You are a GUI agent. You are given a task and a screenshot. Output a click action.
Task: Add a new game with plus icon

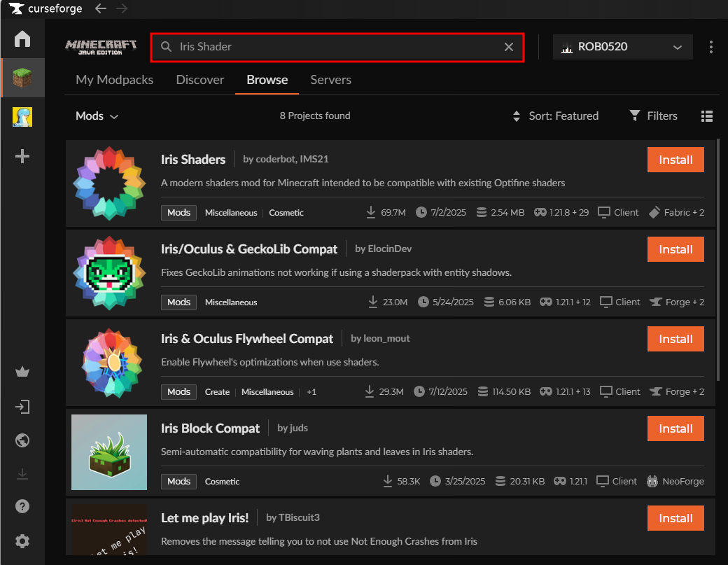(22, 156)
